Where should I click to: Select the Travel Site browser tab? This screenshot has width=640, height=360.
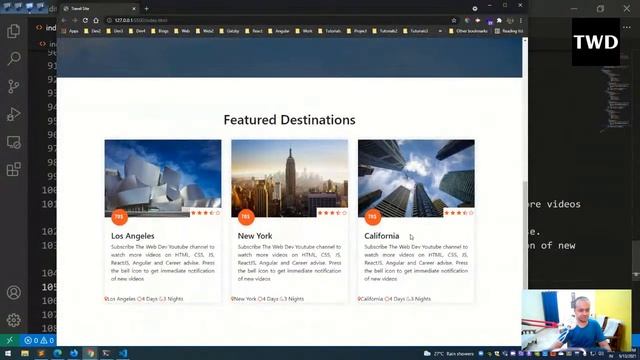coord(99,9)
